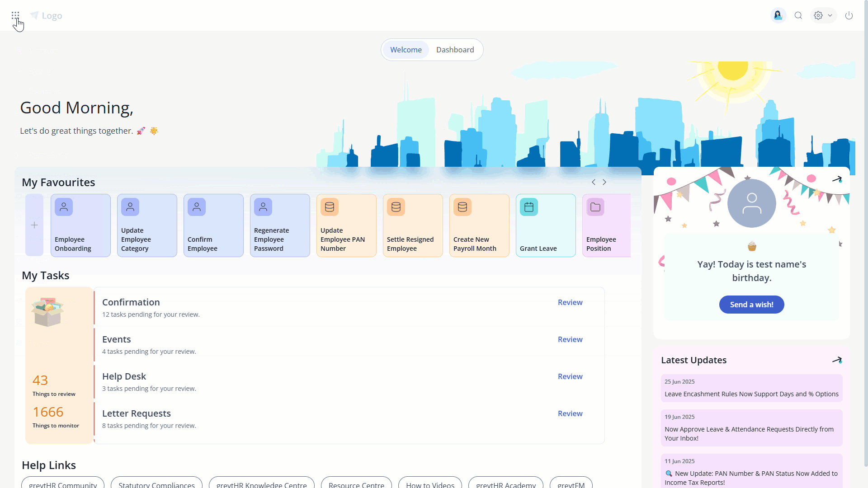868x488 pixels.
Task: Open the Grant Leave calendar tile
Action: (546, 225)
